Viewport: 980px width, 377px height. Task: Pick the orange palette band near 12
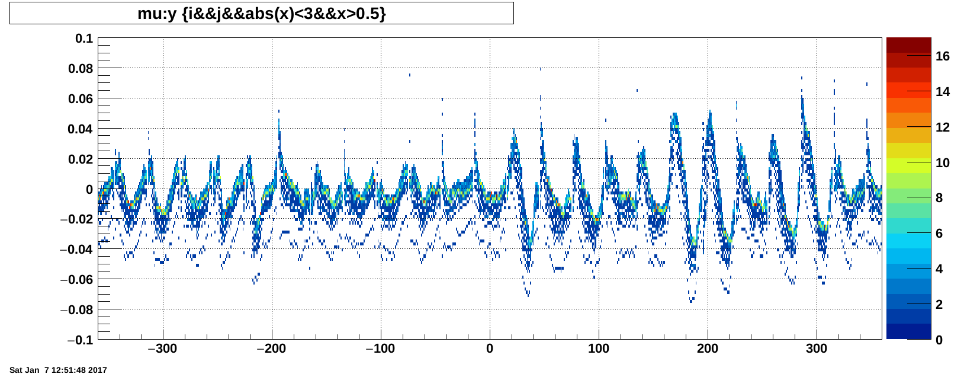908,121
